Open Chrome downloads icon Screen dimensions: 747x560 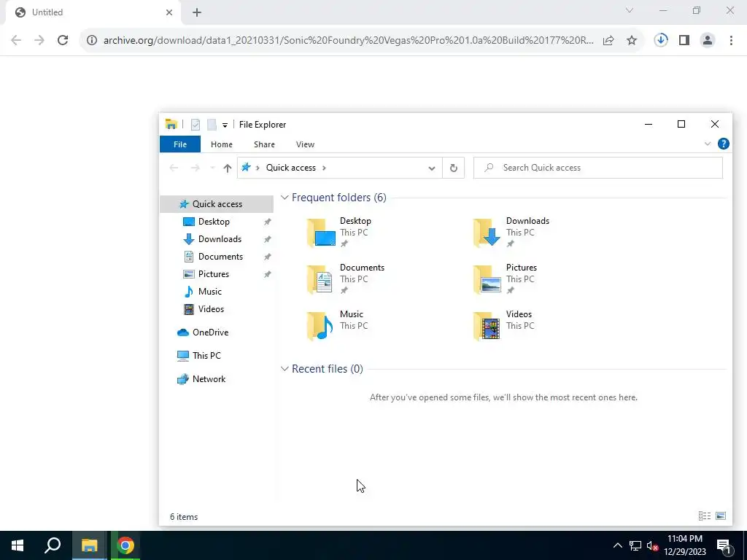pyautogui.click(x=661, y=40)
